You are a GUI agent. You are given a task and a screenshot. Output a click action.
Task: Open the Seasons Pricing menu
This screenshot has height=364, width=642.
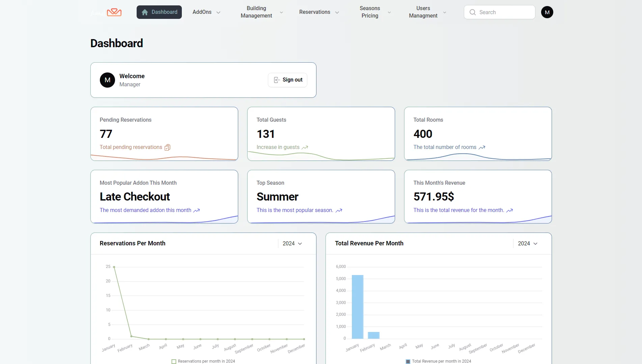pos(375,12)
